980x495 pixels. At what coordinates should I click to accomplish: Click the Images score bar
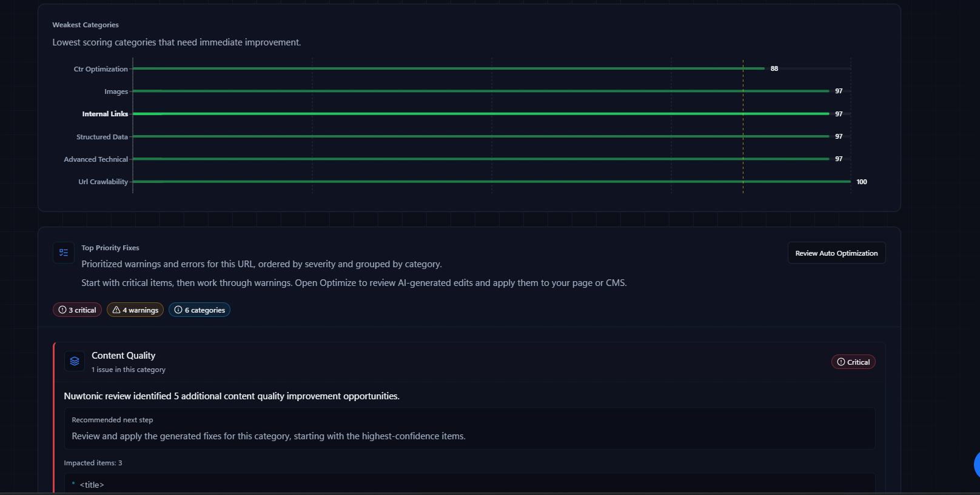point(481,91)
